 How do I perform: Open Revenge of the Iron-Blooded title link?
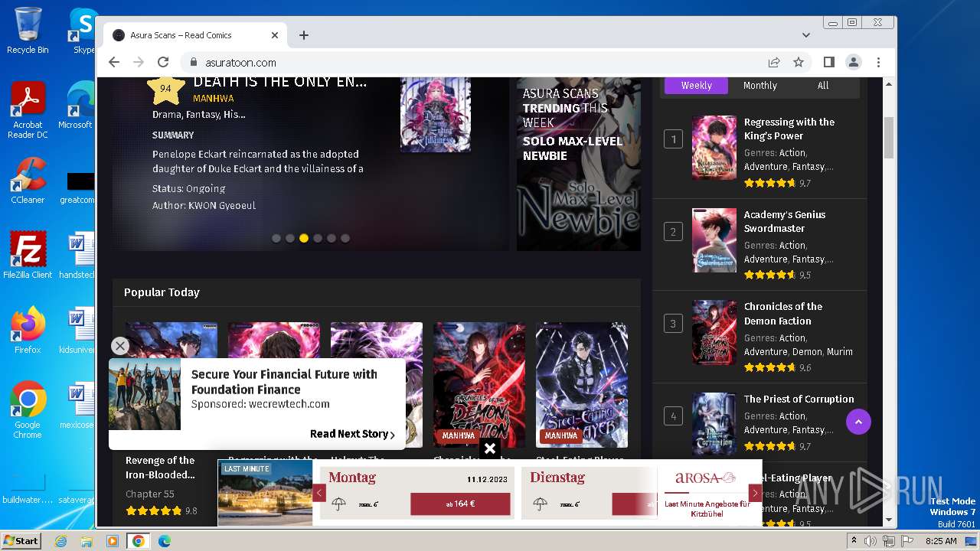click(160, 468)
